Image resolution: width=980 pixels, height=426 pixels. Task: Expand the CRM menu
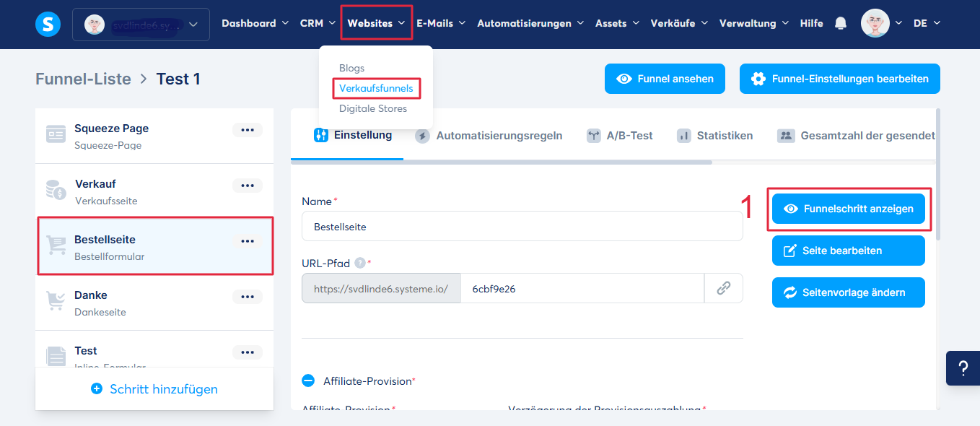(318, 23)
